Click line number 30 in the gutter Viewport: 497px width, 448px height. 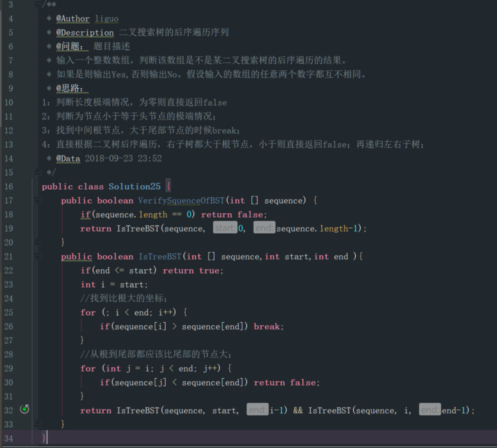pos(9,382)
